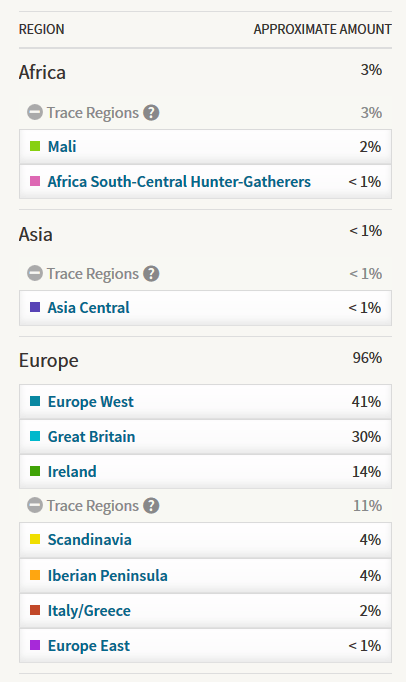406x682 pixels.
Task: Click the purple Europe East swatch
Action: point(35,645)
